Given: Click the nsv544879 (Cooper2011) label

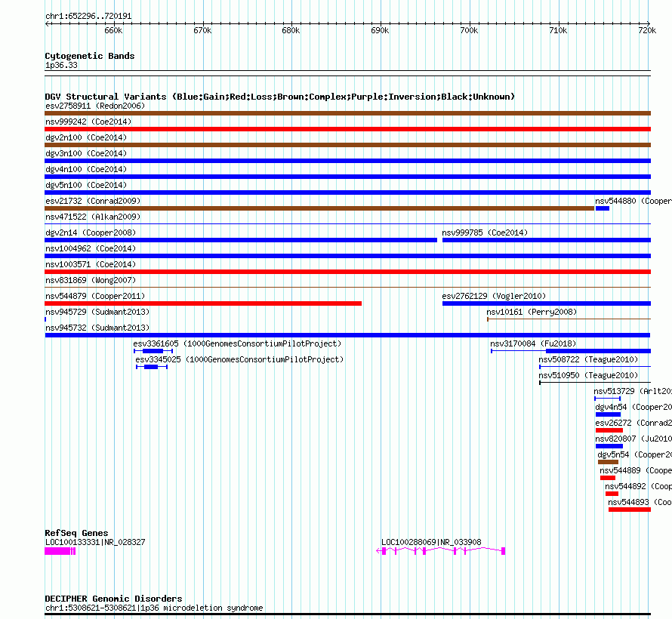Looking at the screenshot, I should 95,296.
